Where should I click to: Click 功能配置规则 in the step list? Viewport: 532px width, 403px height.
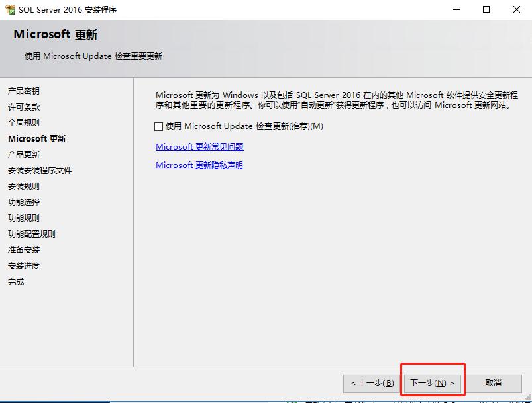pyautogui.click(x=32, y=234)
